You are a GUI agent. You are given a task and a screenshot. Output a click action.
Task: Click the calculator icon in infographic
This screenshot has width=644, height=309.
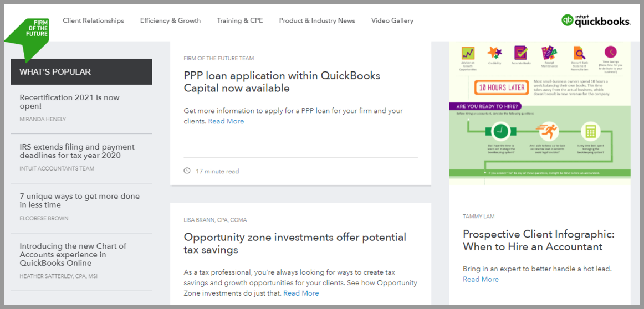coord(591,131)
